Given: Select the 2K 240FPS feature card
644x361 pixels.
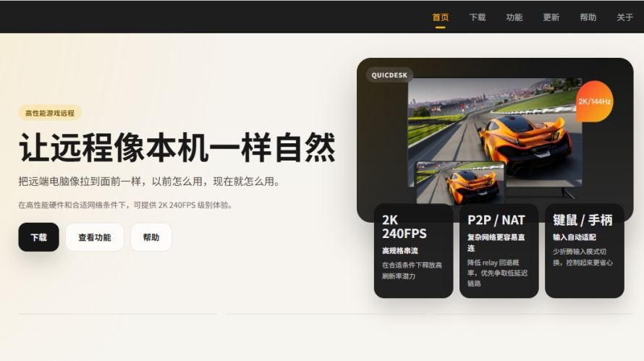Looking at the screenshot, I should pyautogui.click(x=414, y=251).
